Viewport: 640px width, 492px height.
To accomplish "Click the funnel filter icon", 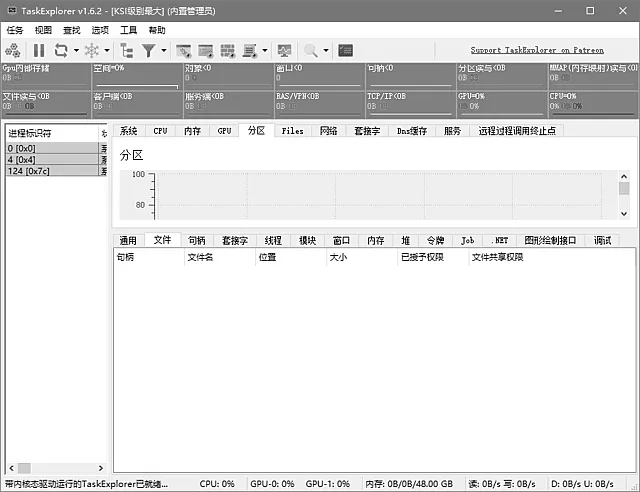I will pyautogui.click(x=148, y=51).
